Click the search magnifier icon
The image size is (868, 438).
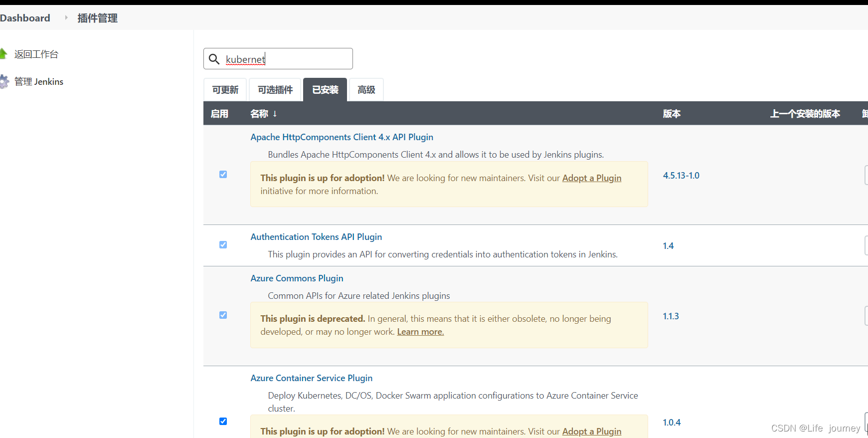214,59
